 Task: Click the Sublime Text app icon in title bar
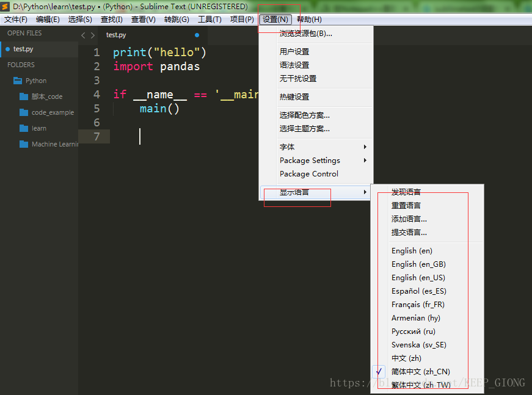coord(5,7)
